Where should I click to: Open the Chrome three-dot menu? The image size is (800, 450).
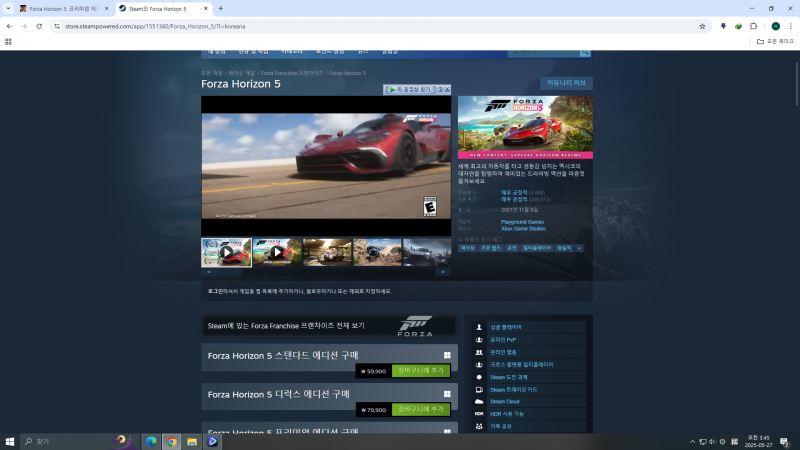click(790, 26)
